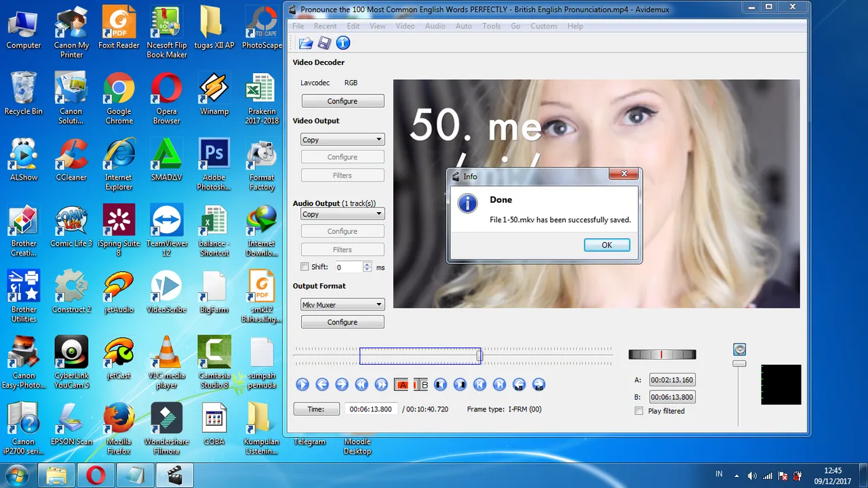Go to previous frame with left arrow
The image size is (868, 488).
click(x=322, y=384)
